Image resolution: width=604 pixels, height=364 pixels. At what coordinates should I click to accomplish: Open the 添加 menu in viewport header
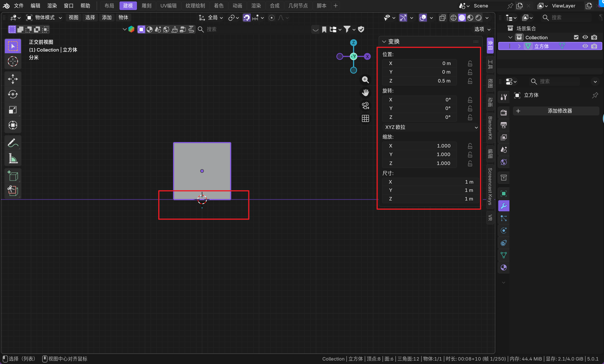click(107, 18)
